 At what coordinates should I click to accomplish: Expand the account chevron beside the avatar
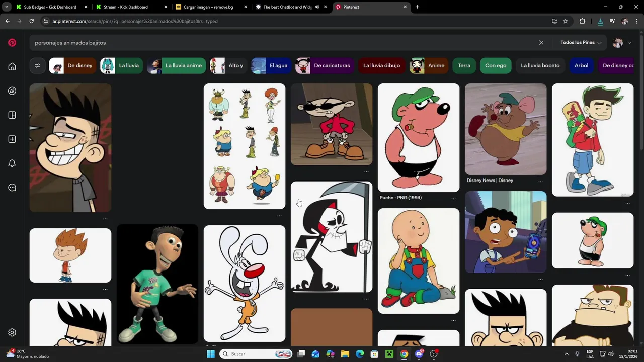tap(629, 43)
